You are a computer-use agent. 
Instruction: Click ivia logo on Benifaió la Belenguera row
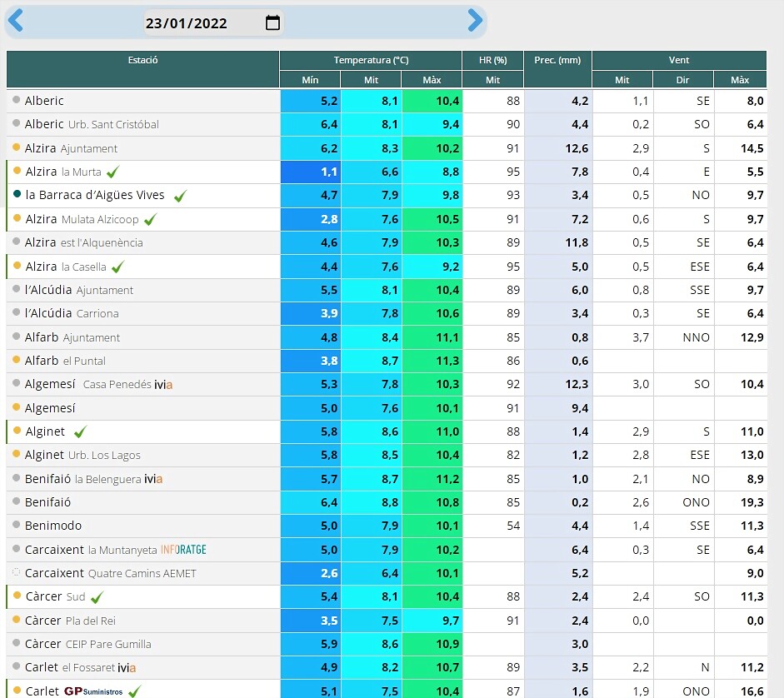pyautogui.click(x=153, y=479)
